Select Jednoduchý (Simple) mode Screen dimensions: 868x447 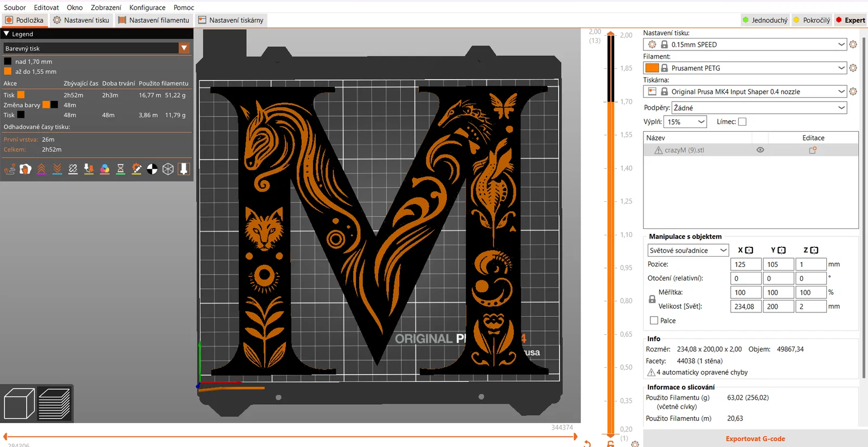(765, 20)
